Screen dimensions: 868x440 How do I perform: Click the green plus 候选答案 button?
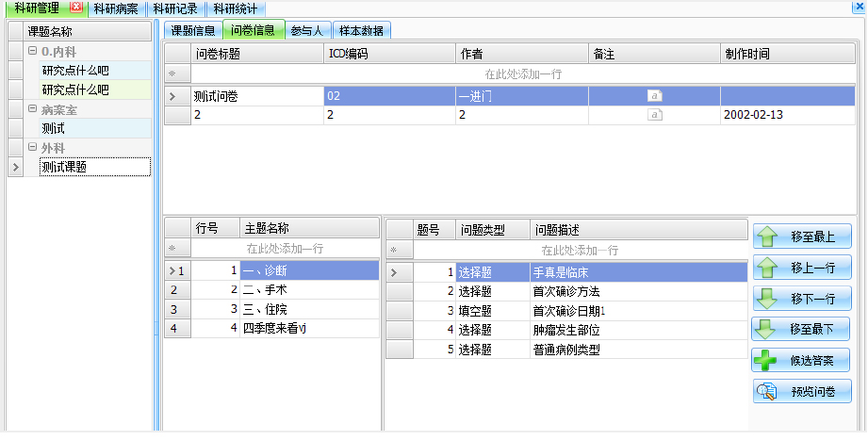pyautogui.click(x=801, y=360)
